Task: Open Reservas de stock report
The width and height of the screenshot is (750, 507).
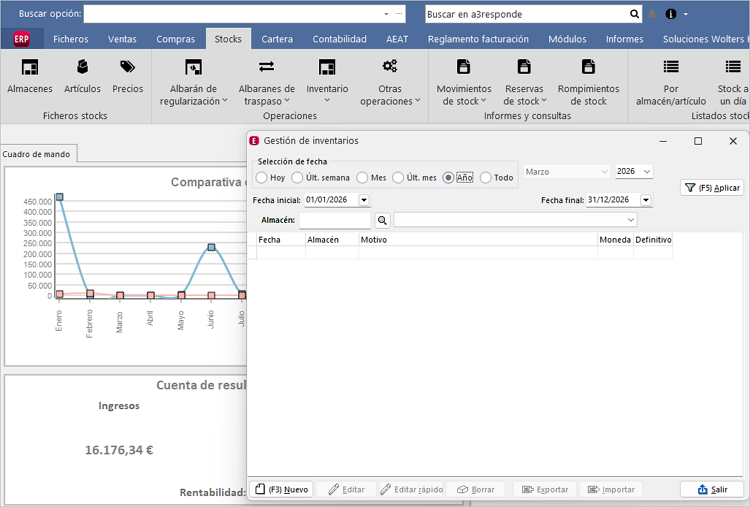Action: 524,82
